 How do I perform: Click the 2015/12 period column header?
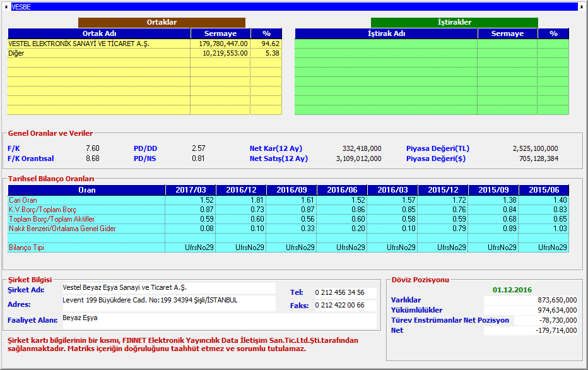point(444,190)
